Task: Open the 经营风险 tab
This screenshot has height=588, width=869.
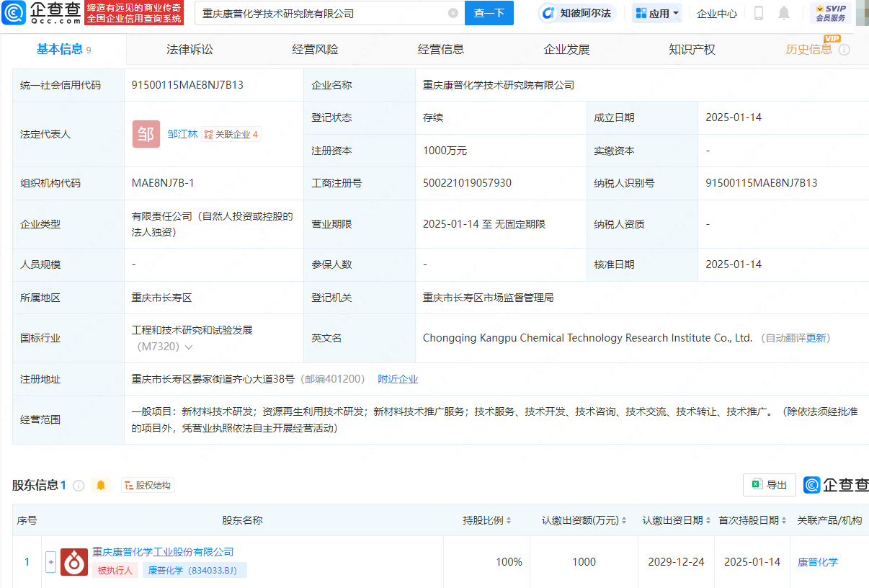Action: point(315,50)
